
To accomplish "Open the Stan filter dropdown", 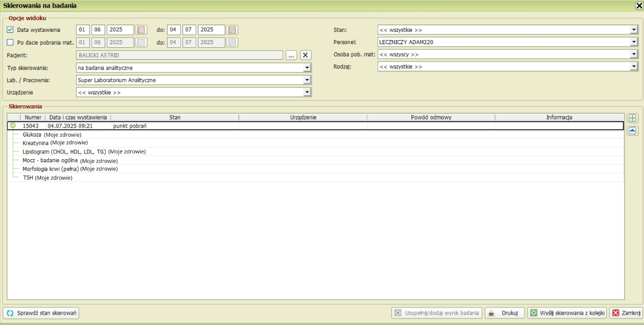I will 634,30.
